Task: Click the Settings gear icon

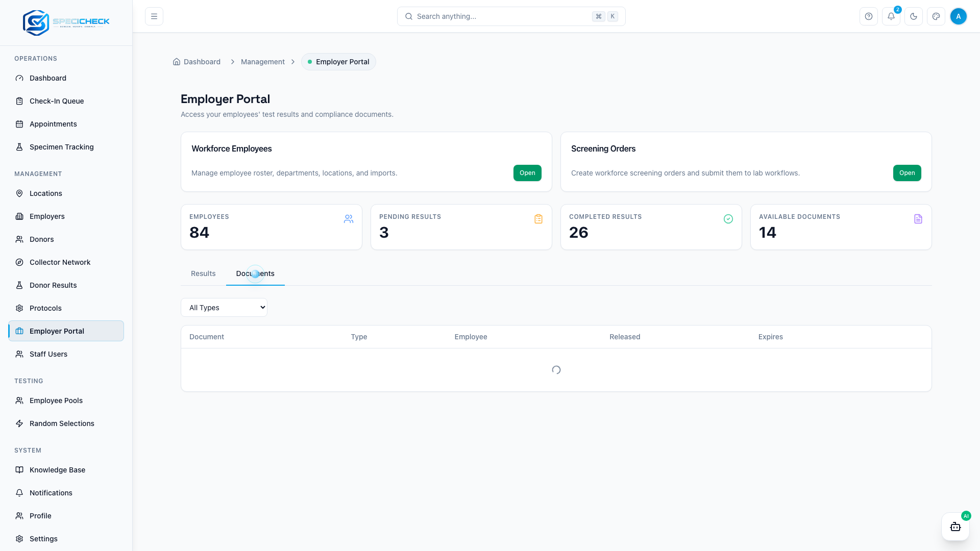Action: pos(19,539)
